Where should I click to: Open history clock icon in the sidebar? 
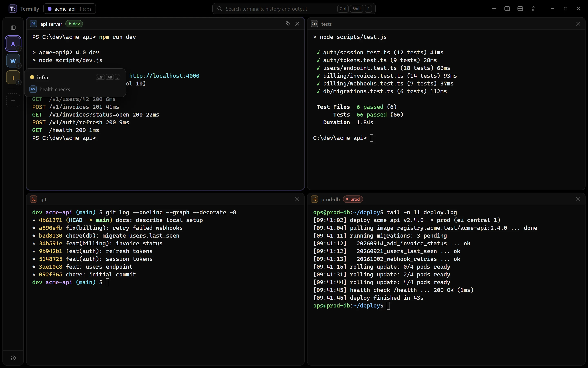coord(13,358)
